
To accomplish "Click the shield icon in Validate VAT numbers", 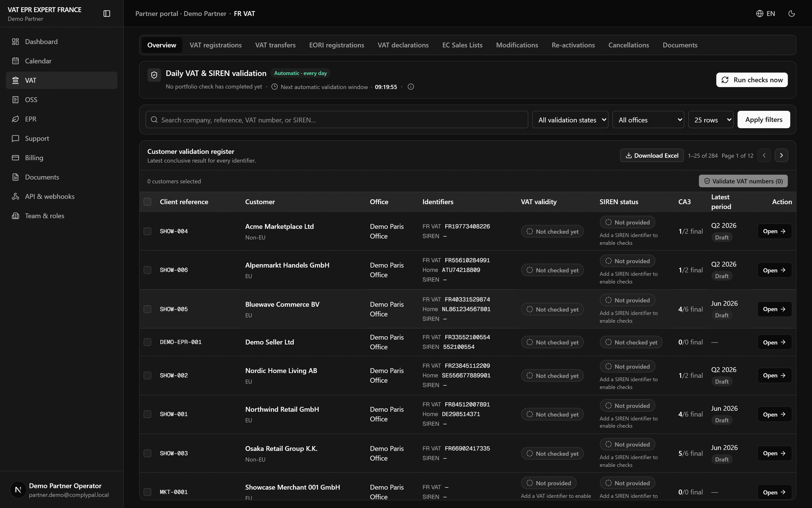I will pyautogui.click(x=707, y=181).
